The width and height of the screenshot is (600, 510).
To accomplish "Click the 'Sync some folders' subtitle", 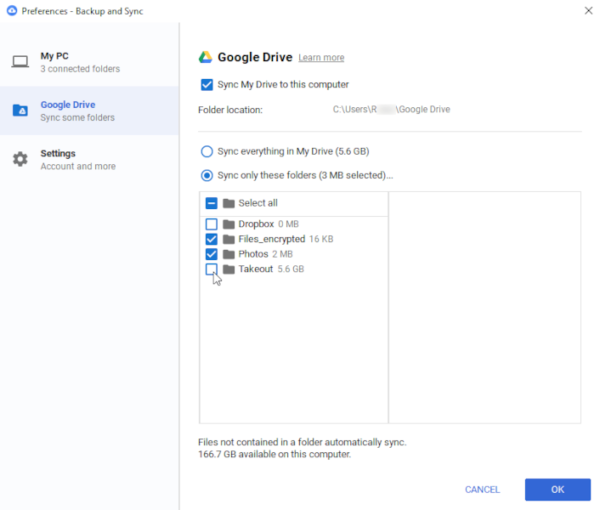I will click(78, 118).
